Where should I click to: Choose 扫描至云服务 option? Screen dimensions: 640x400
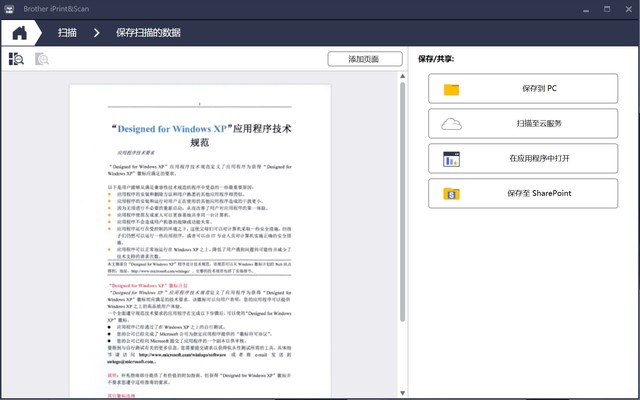pyautogui.click(x=523, y=123)
